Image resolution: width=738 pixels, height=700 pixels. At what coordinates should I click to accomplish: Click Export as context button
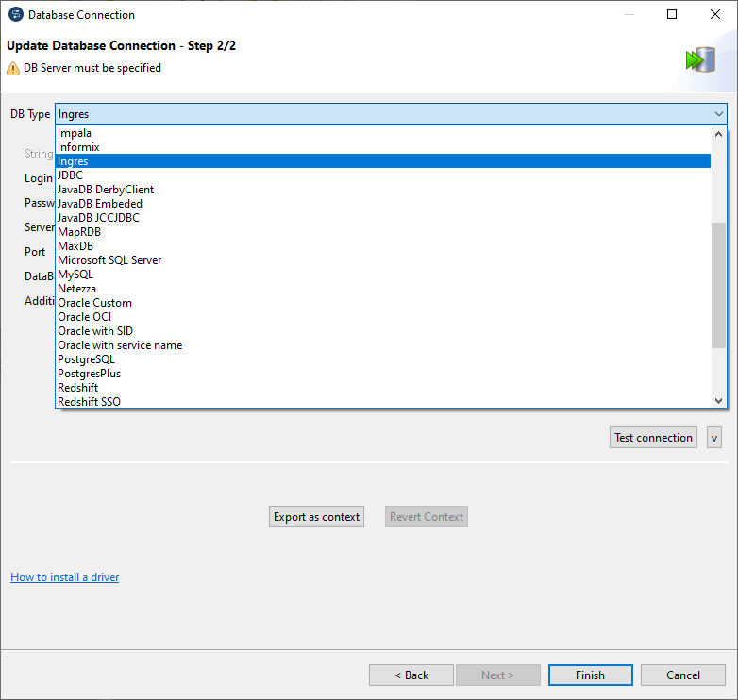(316, 517)
